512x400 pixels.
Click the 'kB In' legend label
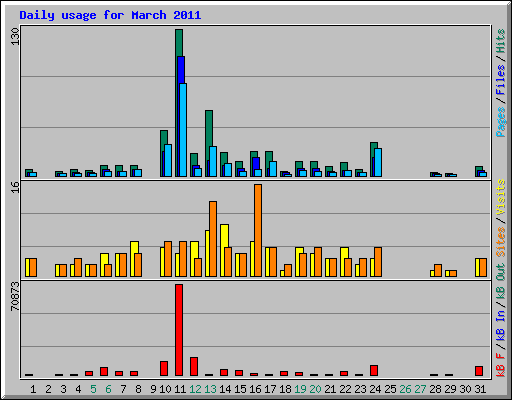[x=501, y=326]
